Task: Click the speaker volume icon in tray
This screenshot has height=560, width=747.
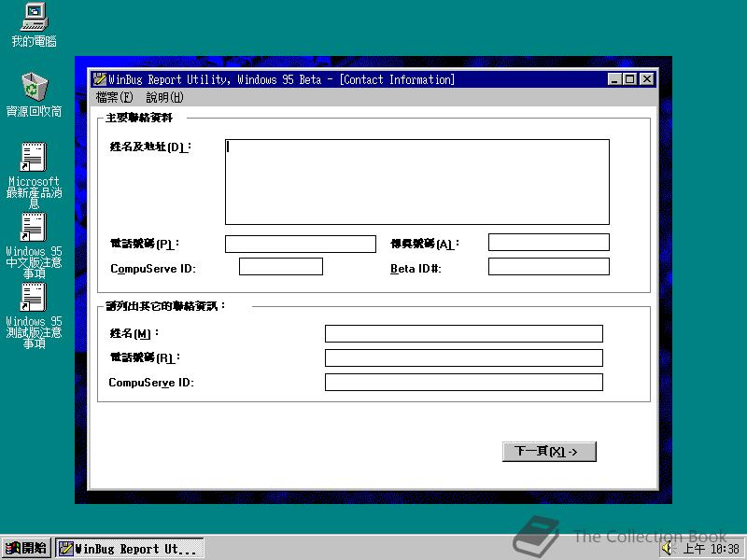Action: pyautogui.click(x=668, y=548)
